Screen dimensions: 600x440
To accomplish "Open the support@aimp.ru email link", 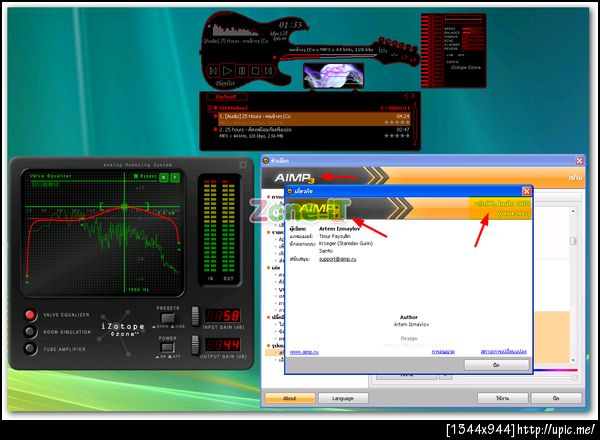I will tap(338, 259).
